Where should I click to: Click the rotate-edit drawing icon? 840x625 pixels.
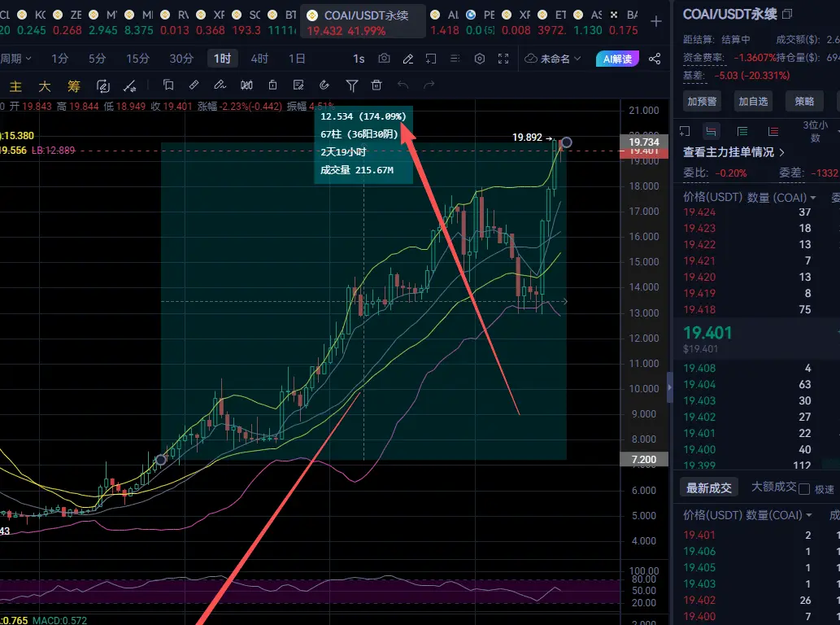click(x=102, y=85)
